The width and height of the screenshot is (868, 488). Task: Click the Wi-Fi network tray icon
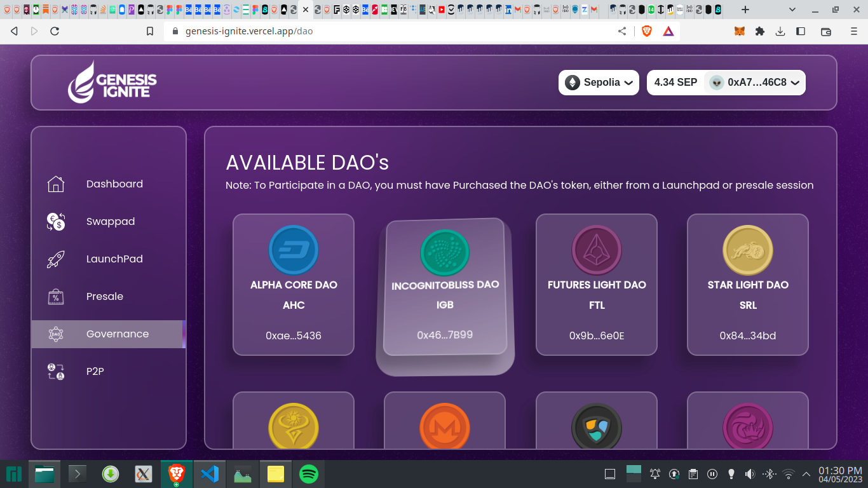point(789,474)
